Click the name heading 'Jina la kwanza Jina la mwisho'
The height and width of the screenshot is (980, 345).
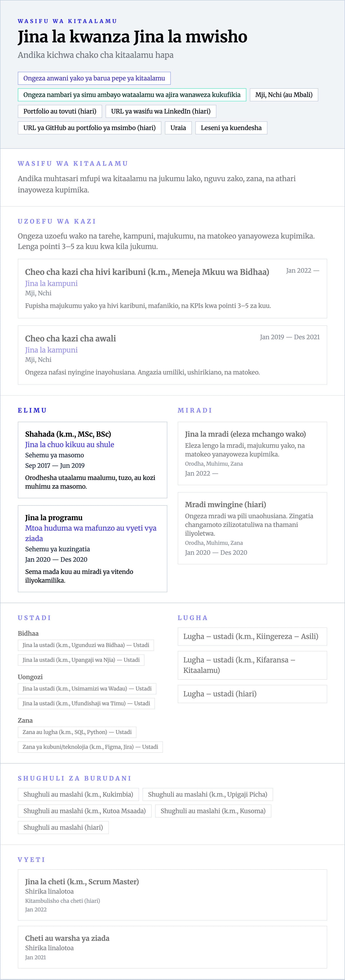132,37
